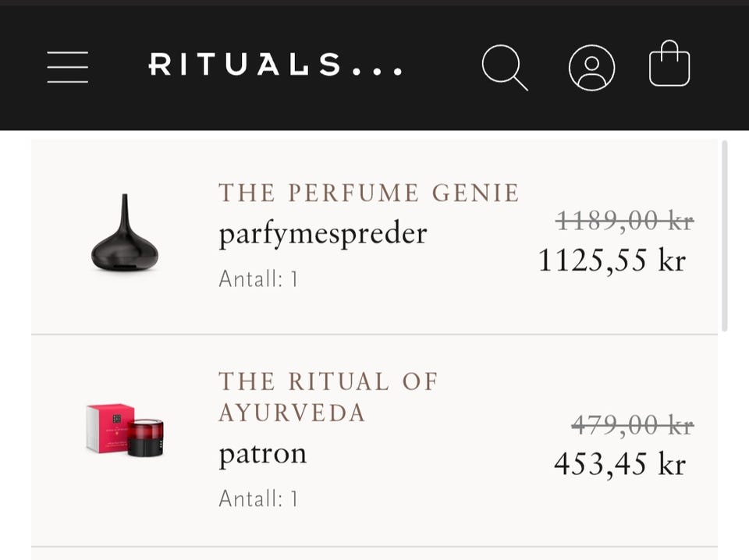Click the crossed-out 479,00 kr price
749x560 pixels.
(632, 425)
